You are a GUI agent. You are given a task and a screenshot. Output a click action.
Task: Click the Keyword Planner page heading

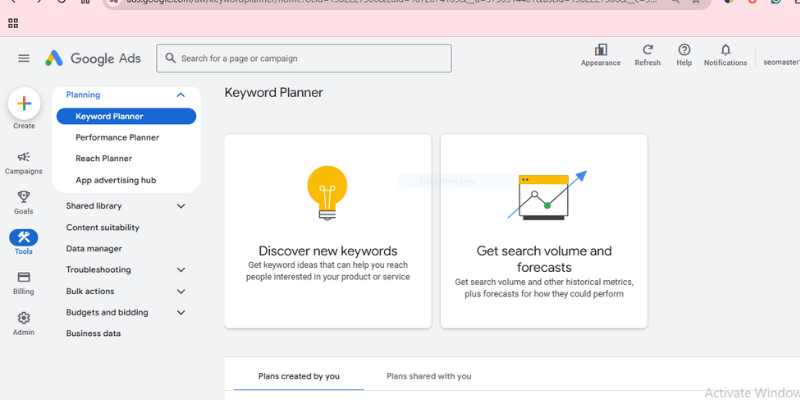(274, 93)
